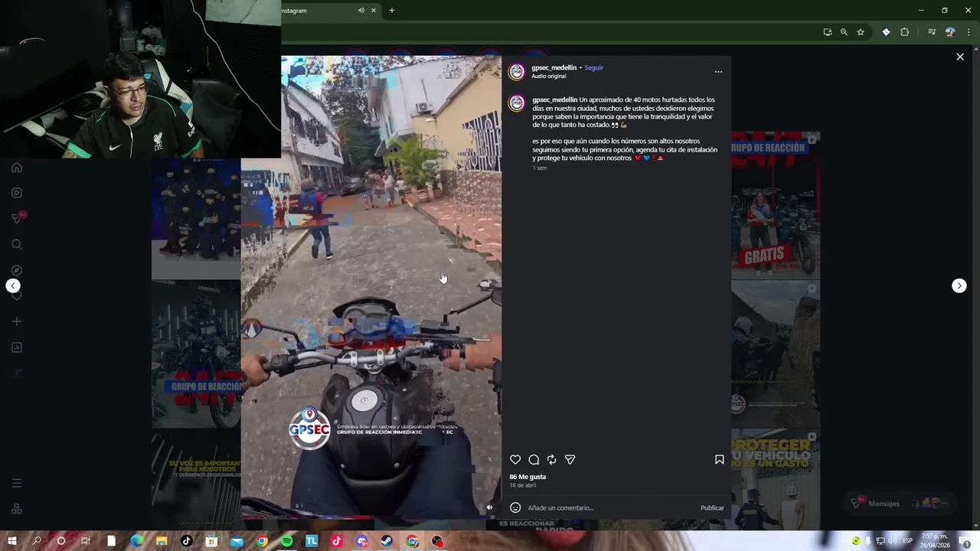Go to the previous post arrow
980x551 pixels.
pos(13,285)
